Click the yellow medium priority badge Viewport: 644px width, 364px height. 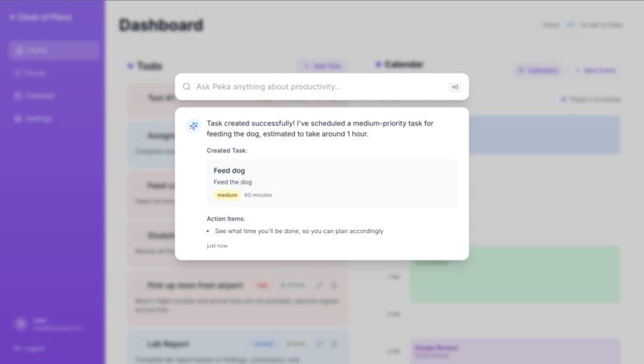pos(227,195)
